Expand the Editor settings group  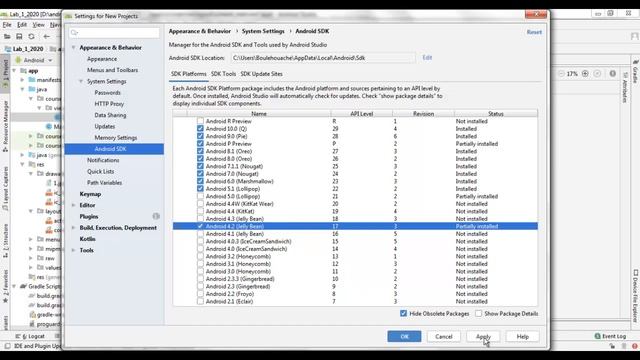[73, 205]
